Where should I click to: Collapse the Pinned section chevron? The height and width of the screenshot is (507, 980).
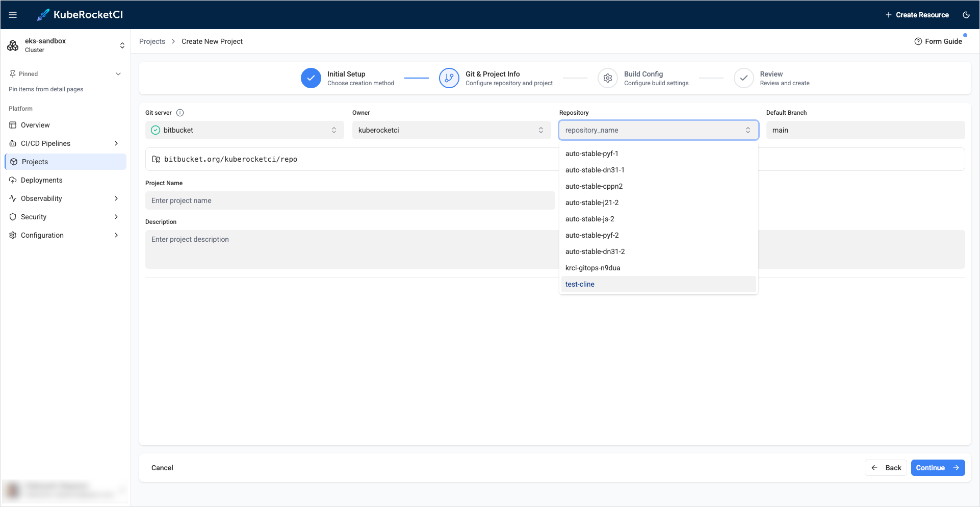click(118, 74)
